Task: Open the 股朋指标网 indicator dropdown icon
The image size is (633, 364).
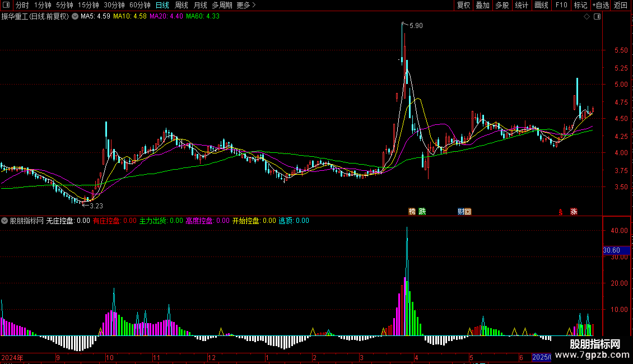Action: 4,221
